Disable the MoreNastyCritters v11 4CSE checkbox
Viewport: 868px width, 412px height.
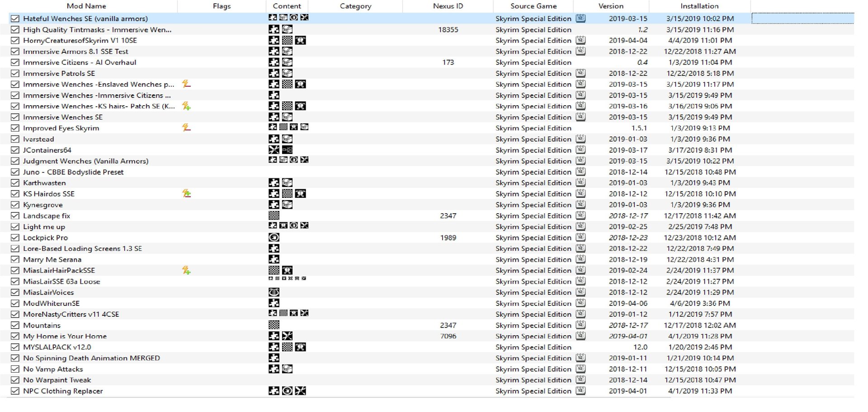click(x=15, y=314)
